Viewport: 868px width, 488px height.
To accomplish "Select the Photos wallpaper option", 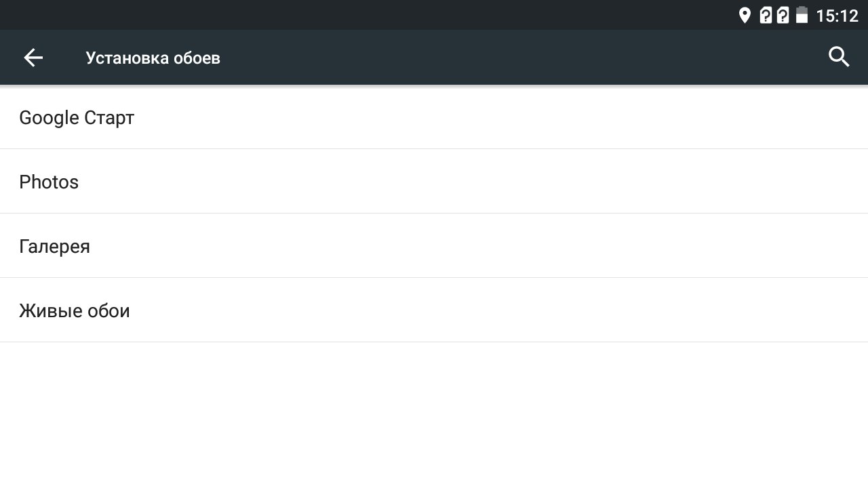I will click(49, 182).
